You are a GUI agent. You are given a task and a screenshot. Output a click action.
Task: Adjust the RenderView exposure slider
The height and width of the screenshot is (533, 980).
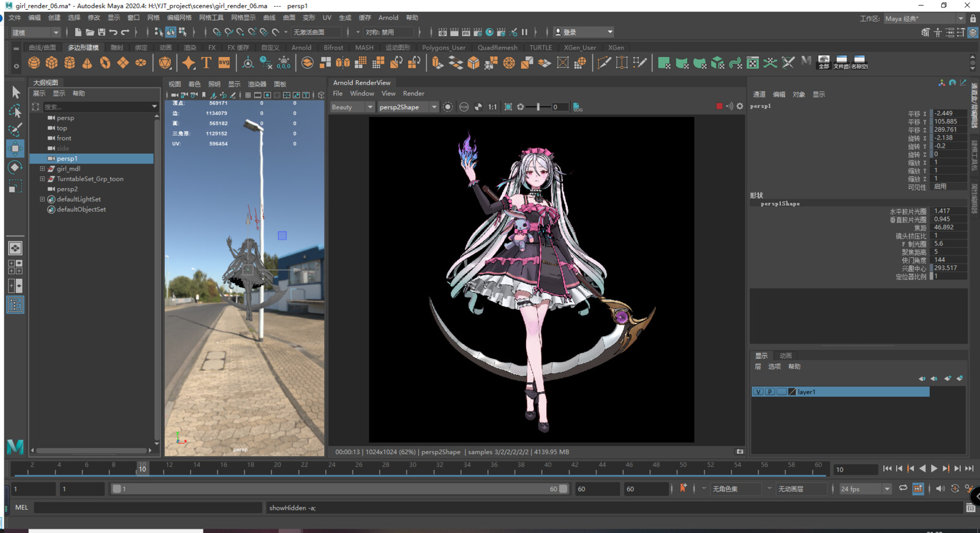click(x=537, y=107)
